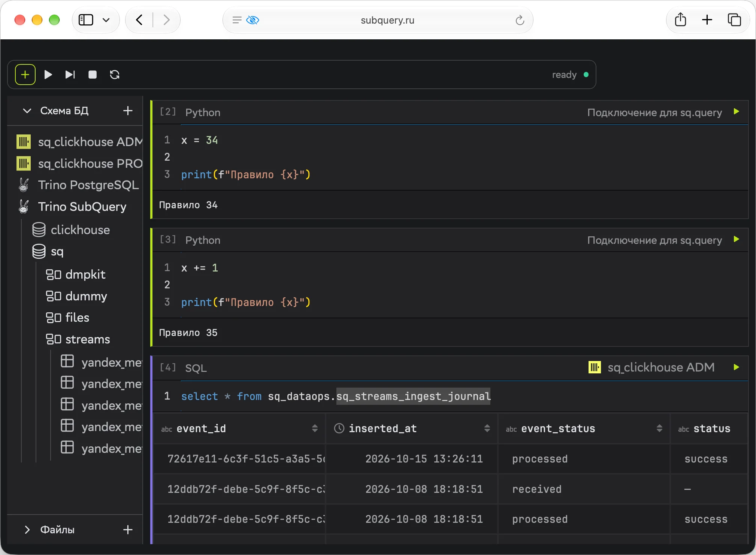Open the sidebar options dropdown chevron
Screen dimensions: 756x555
[x=106, y=20]
